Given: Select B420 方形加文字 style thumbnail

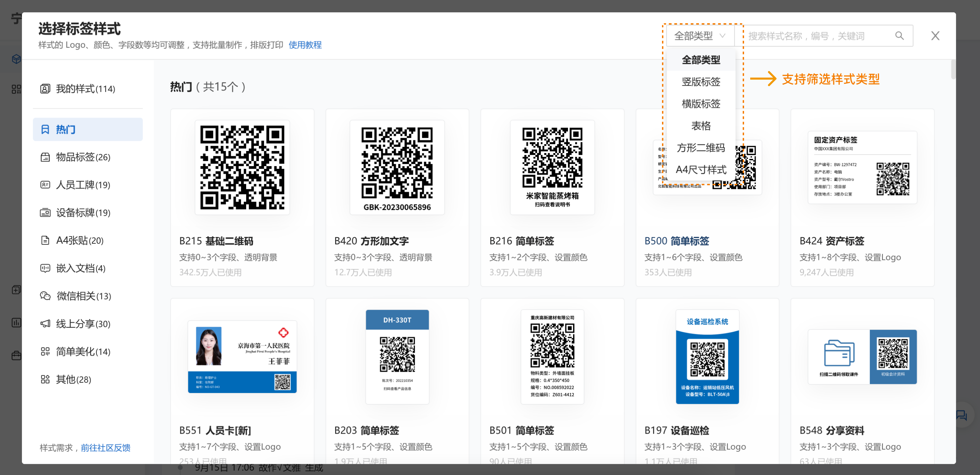Looking at the screenshot, I should (x=397, y=167).
